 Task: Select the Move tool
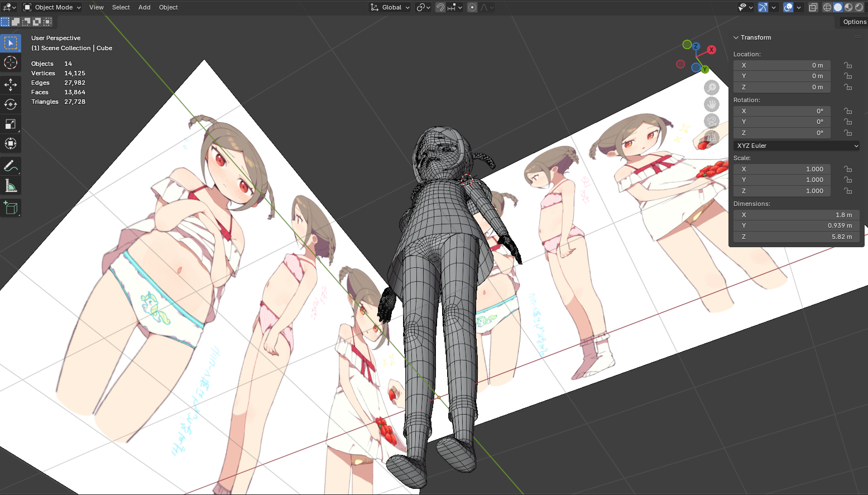(x=11, y=85)
